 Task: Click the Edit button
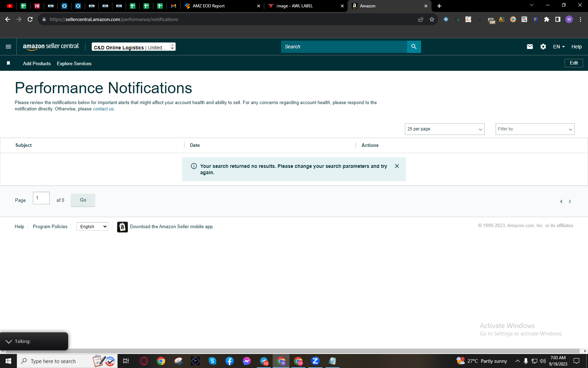(x=574, y=63)
